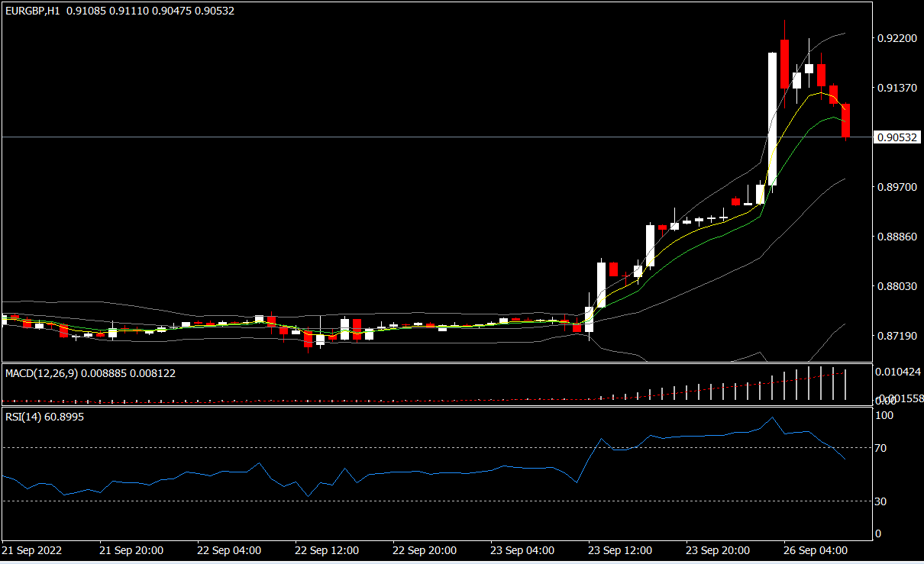Click the MACD 0.010424 scale value
This screenshot has height=564, width=924.
(900, 373)
